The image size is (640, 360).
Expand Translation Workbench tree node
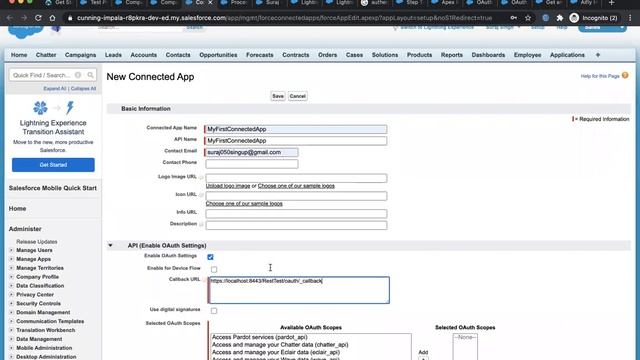(11, 330)
